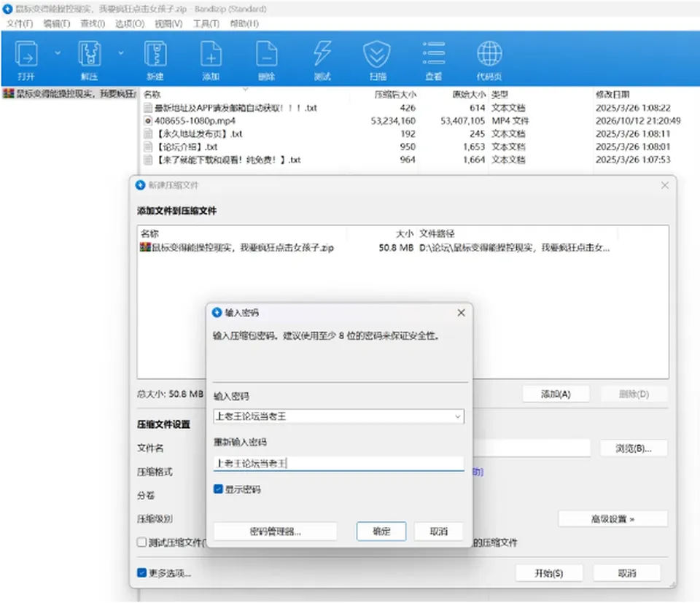
Task: Run the 测试 (Test) toolbar icon
Action: pyautogui.click(x=322, y=53)
